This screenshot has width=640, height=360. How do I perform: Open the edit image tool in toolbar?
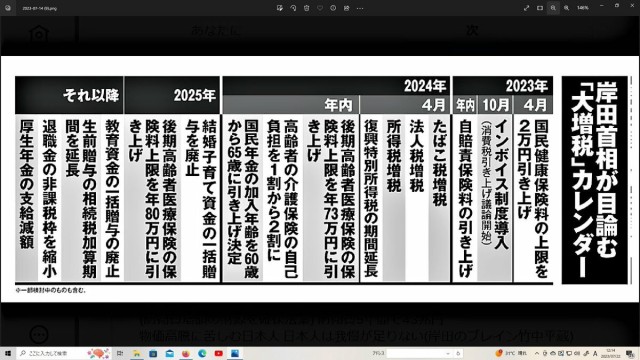[280, 8]
